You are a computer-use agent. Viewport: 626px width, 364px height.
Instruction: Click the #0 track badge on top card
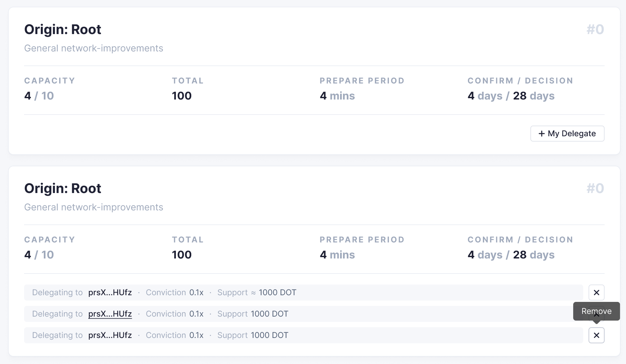click(x=595, y=29)
